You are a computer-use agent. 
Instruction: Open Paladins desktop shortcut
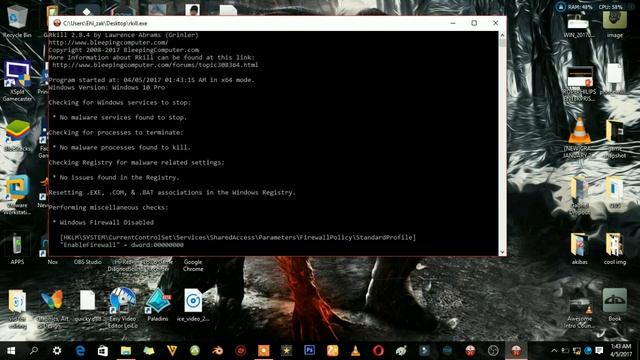point(158,305)
